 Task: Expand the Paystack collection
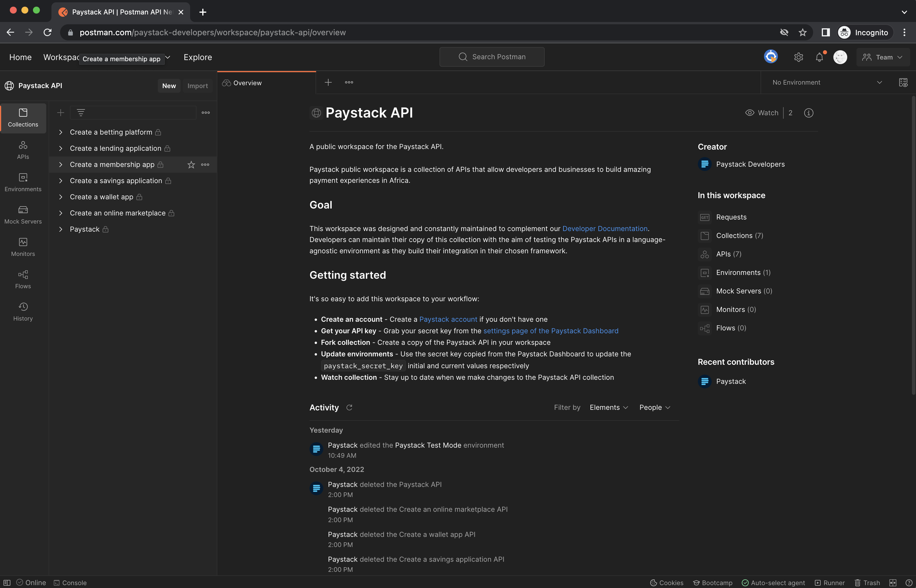(60, 230)
